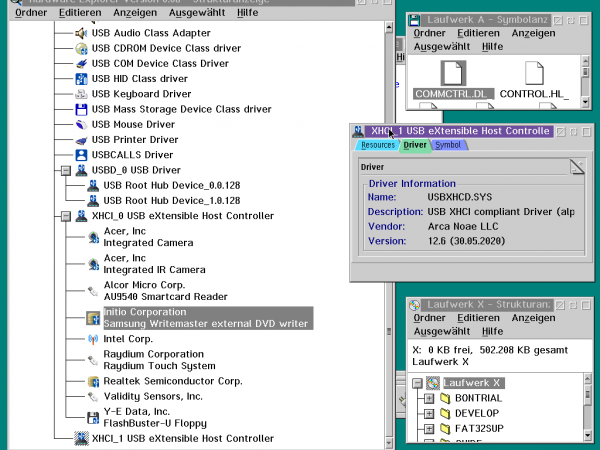Click the USB Printer Driver icon
Viewport: 600px width, 450px height.
pyautogui.click(x=81, y=139)
